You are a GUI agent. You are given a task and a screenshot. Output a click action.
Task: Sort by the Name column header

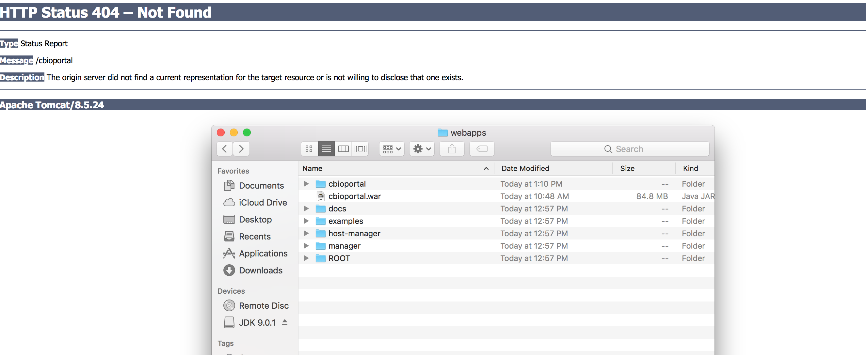coord(313,168)
